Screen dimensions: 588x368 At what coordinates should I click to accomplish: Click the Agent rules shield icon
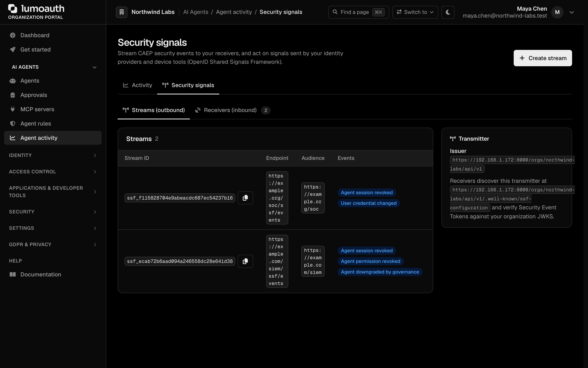point(13,124)
